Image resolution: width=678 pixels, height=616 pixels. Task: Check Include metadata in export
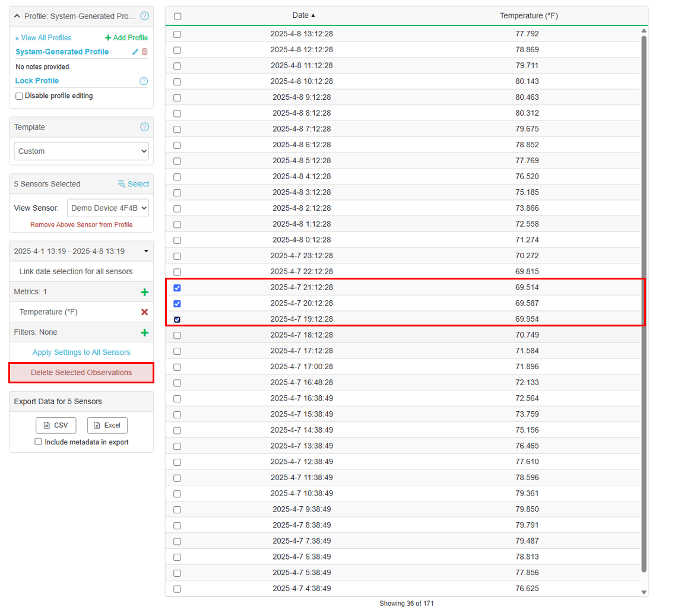(39, 442)
